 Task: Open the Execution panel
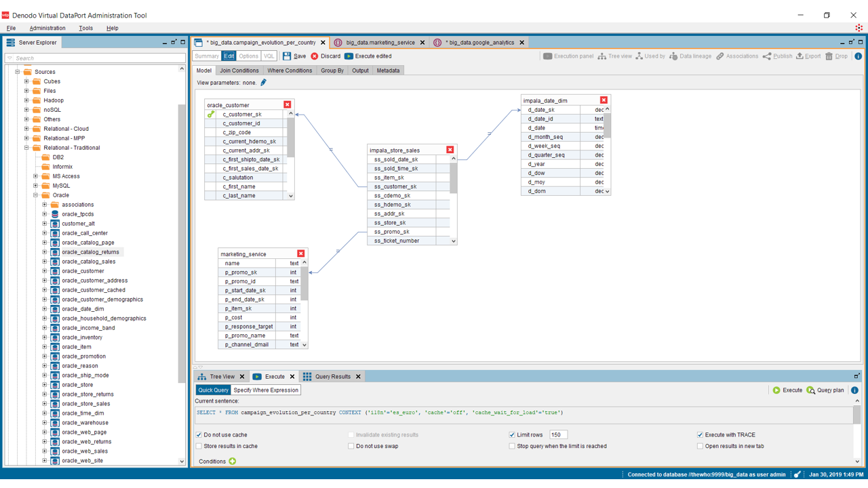[x=568, y=56]
